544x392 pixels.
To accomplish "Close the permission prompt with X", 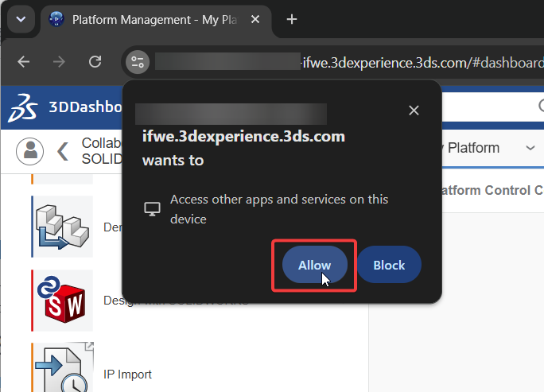I will point(414,111).
